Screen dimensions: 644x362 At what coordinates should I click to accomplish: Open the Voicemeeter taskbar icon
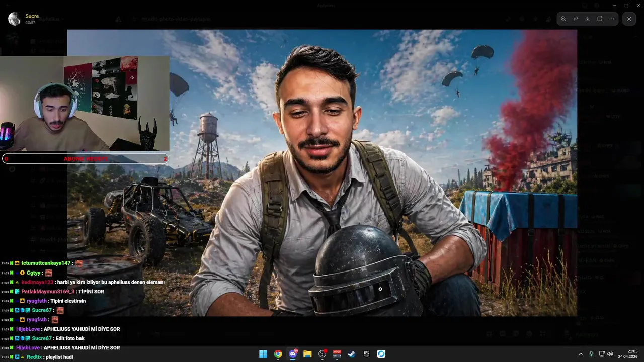337,354
